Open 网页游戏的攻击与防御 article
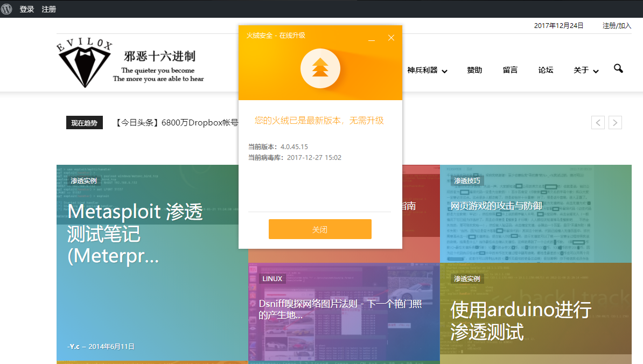 pos(497,206)
